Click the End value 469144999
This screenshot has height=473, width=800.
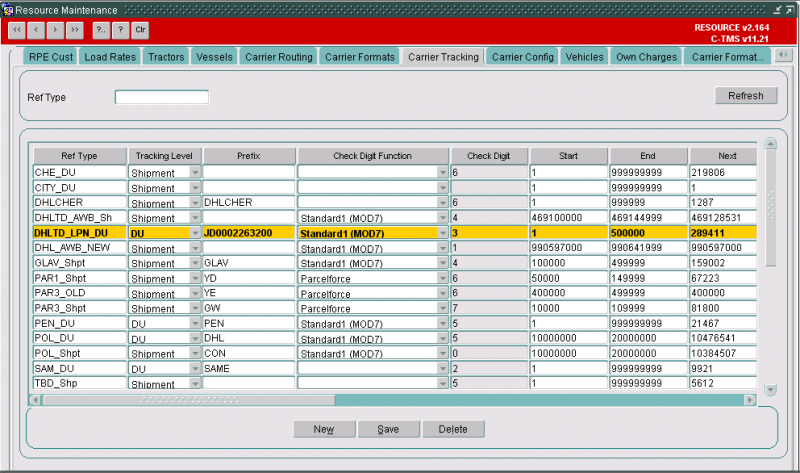[x=648, y=217]
